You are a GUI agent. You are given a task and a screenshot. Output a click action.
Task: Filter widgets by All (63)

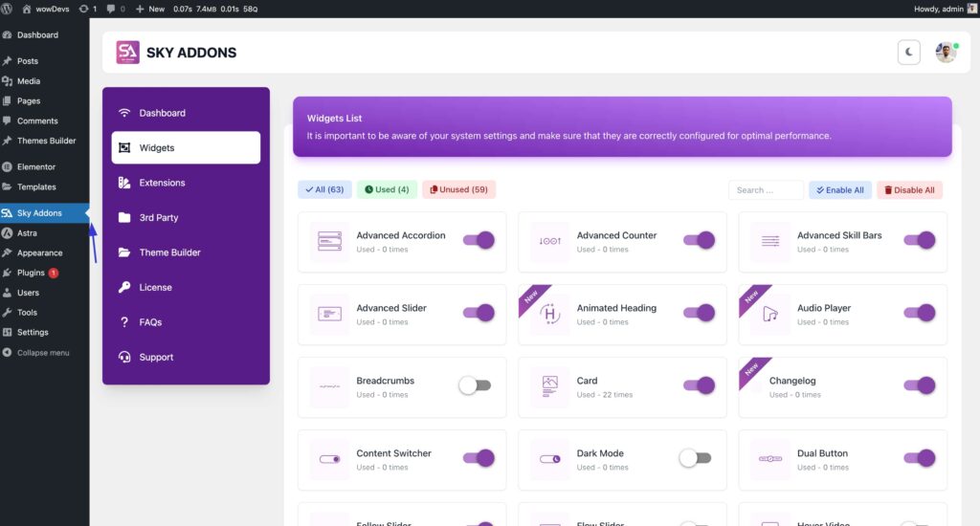[324, 190]
